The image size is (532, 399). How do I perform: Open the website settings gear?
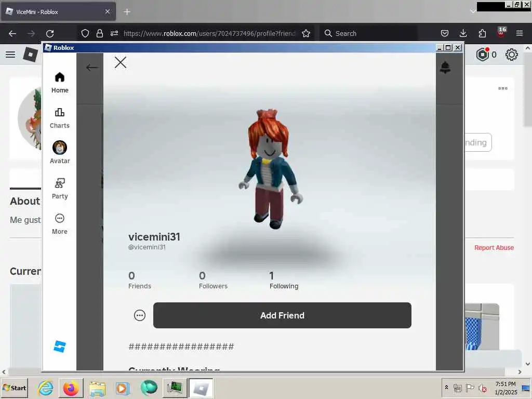click(x=512, y=54)
